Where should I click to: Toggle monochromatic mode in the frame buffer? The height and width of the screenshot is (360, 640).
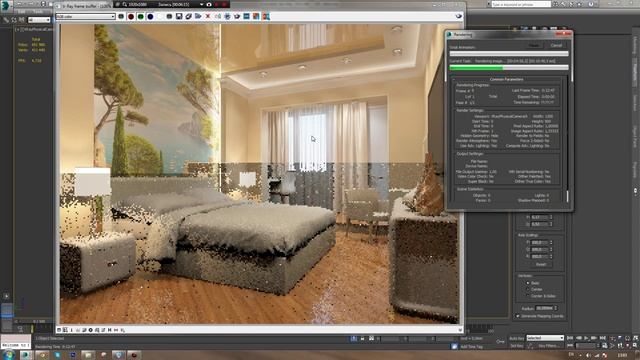pyautogui.click(x=169, y=16)
